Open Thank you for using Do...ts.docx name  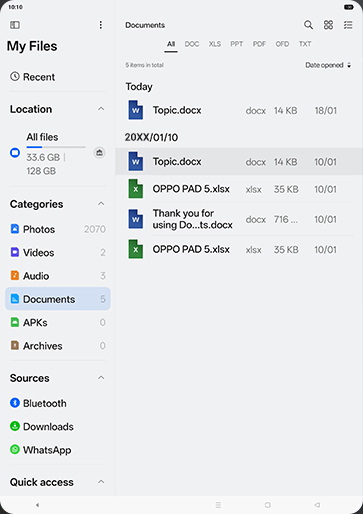(x=193, y=219)
